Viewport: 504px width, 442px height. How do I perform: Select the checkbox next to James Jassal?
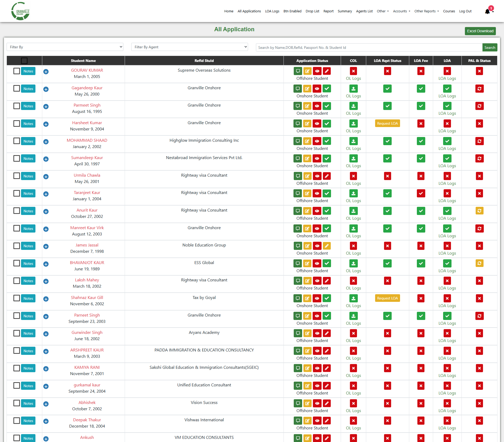pyautogui.click(x=17, y=246)
